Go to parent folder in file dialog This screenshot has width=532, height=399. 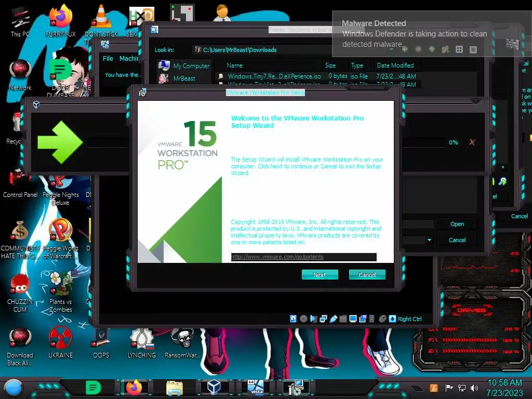pos(432,49)
